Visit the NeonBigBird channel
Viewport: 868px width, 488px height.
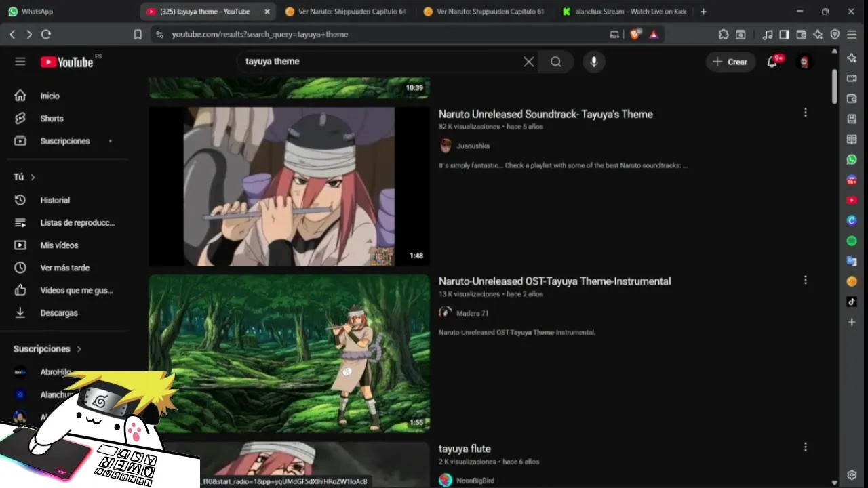pyautogui.click(x=475, y=481)
